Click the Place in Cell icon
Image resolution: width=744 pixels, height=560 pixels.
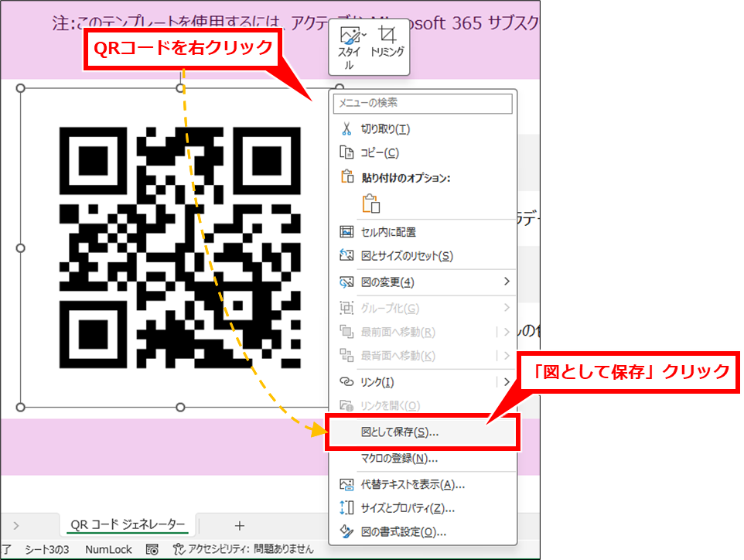(x=346, y=232)
